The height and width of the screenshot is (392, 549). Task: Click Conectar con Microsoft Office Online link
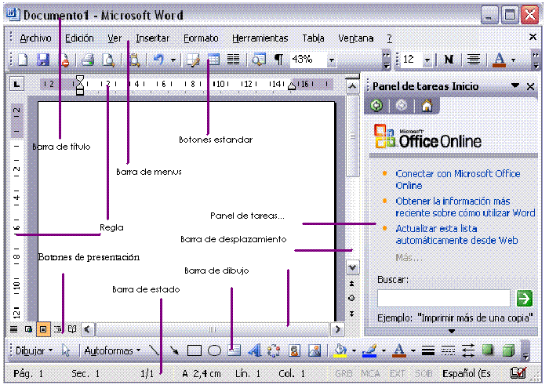tap(457, 180)
